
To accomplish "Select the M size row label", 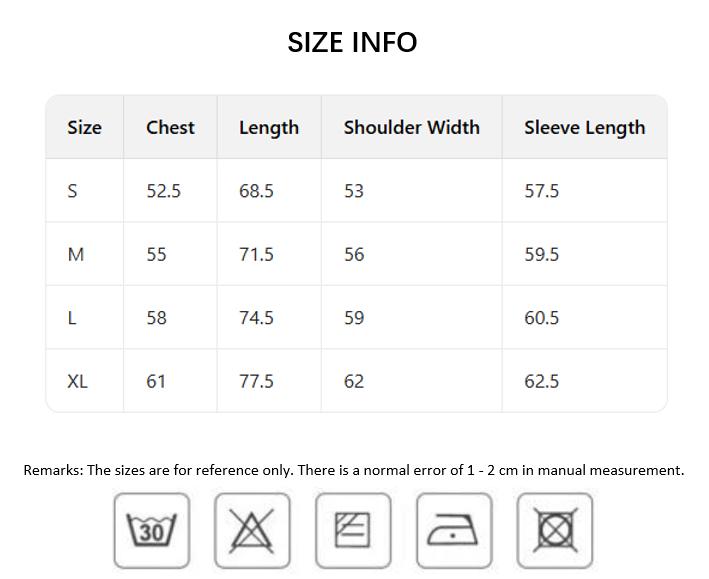I will tap(75, 254).
